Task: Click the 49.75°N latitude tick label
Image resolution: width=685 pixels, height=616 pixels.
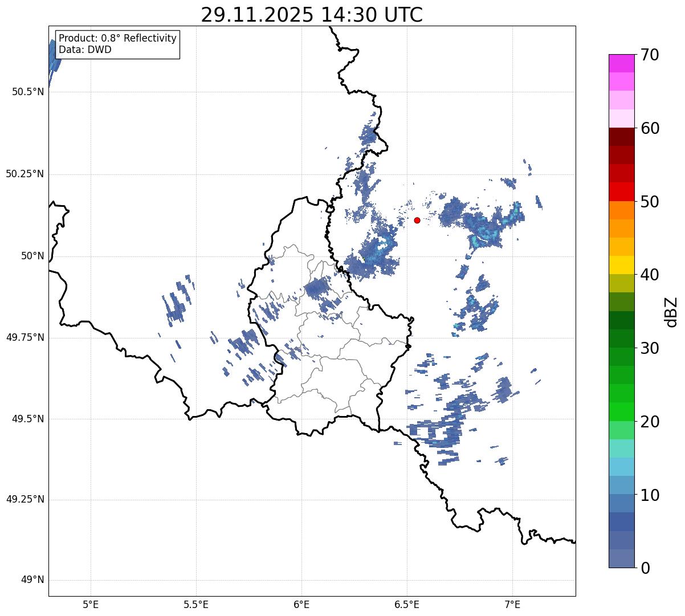Action: [x=26, y=337]
